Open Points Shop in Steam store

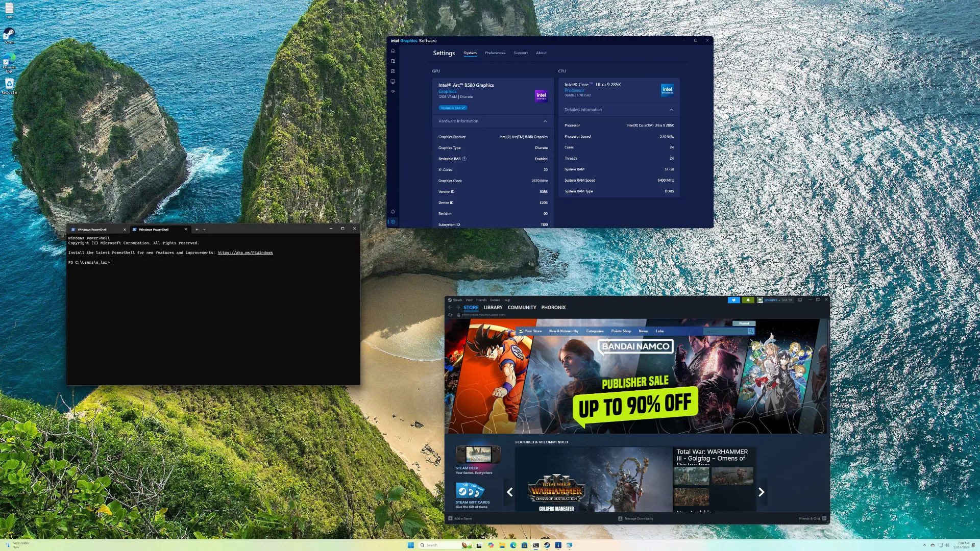point(621,331)
